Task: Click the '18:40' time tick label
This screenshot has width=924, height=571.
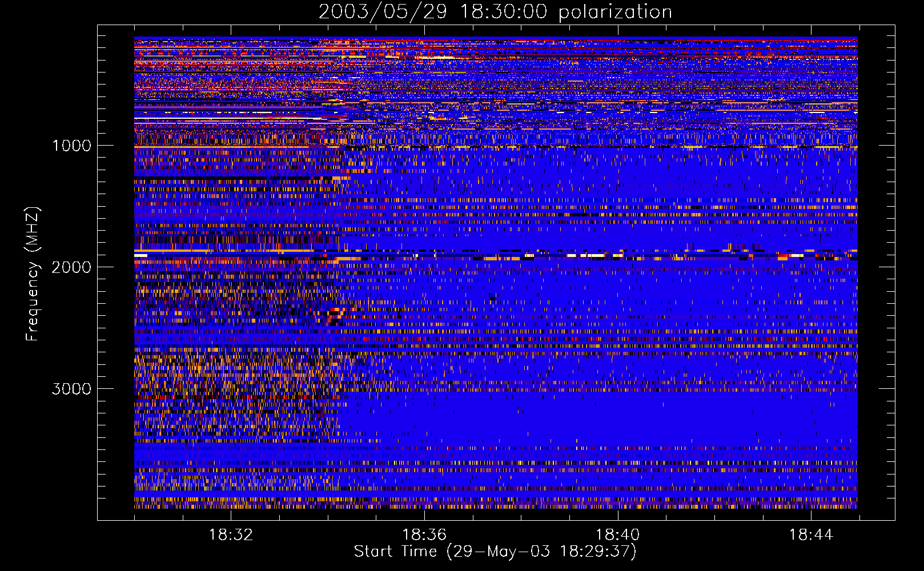Action: pyautogui.click(x=618, y=535)
